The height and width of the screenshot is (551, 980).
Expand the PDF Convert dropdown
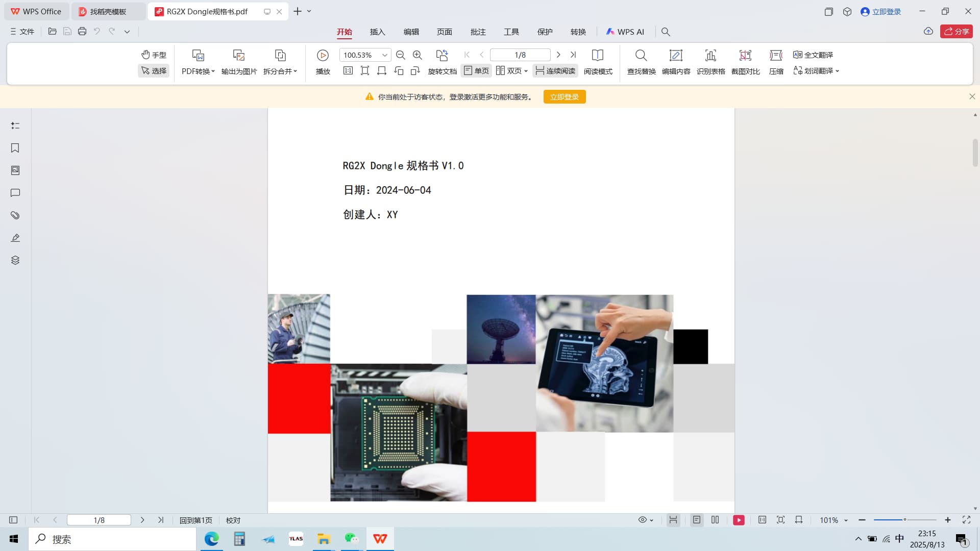[198, 71]
